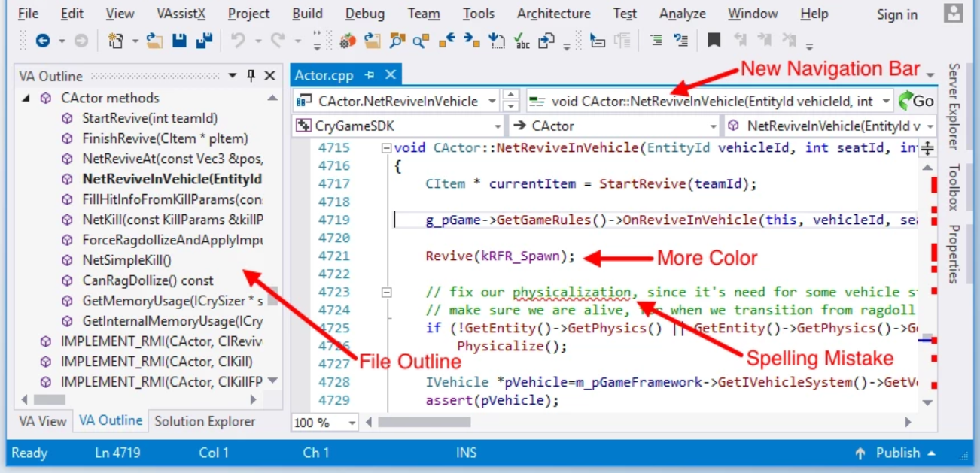Image resolution: width=980 pixels, height=473 pixels.
Task: Open the 100% zoom level dropdown
Action: [352, 422]
